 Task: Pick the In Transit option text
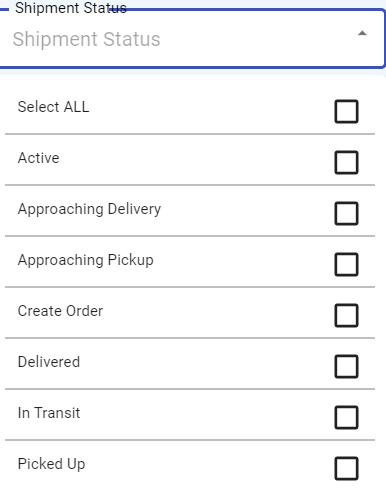coord(49,413)
